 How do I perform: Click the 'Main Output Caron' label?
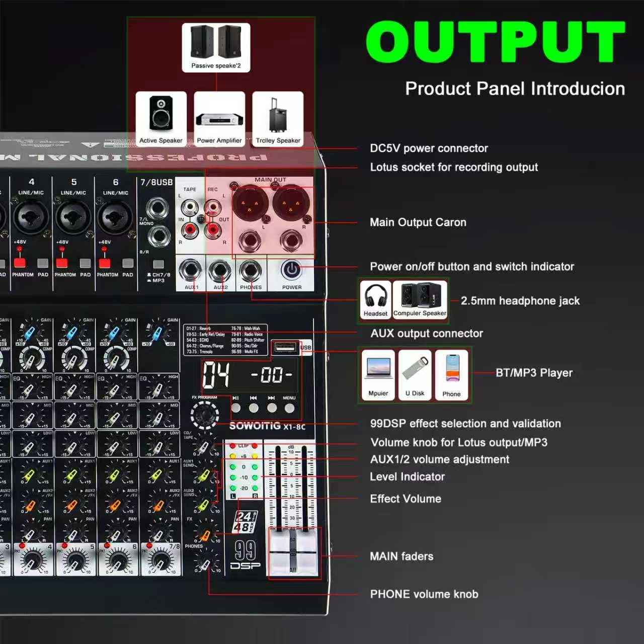point(418,222)
